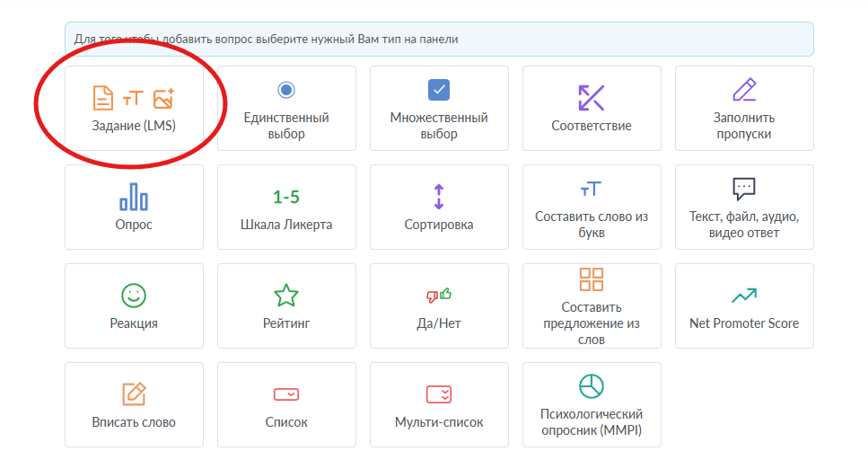The width and height of the screenshot is (868, 460).
Task: Click the Вписать слово edit icon
Action: coord(134,394)
